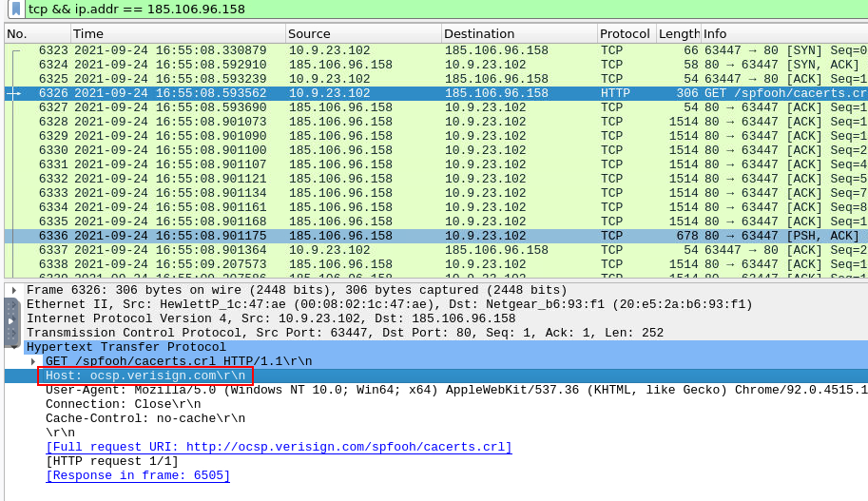Select the Host: ocsp.verisign.com field
The image size is (868, 501).
click(x=145, y=376)
